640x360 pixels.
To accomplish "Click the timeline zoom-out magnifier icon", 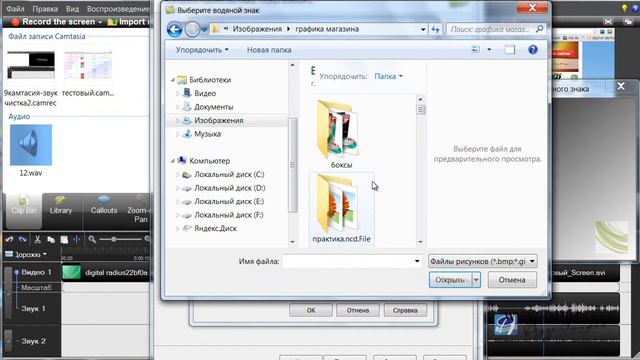I will (92, 239).
